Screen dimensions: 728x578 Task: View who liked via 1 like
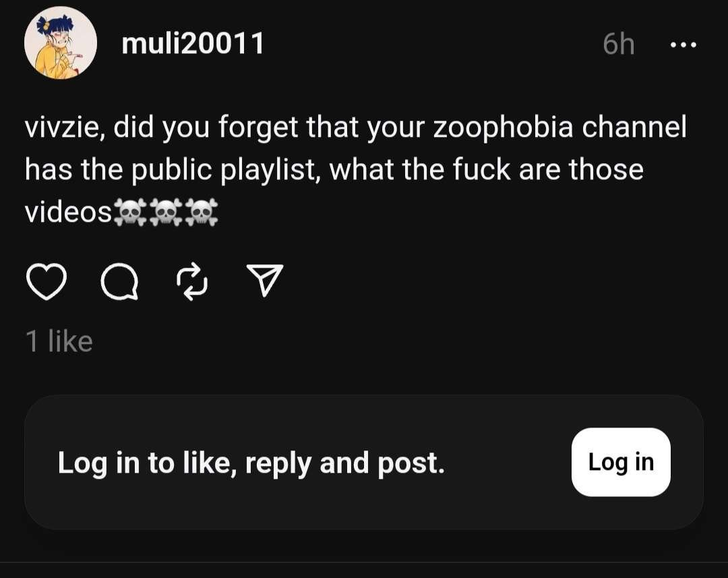point(59,341)
